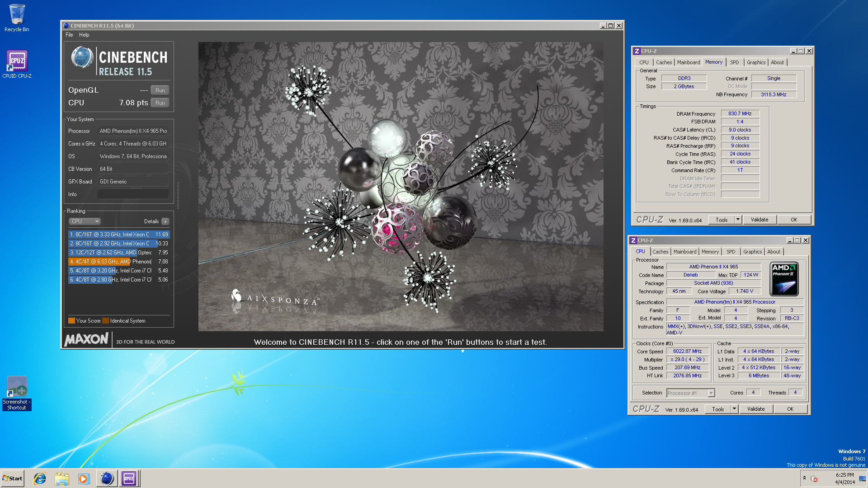This screenshot has height=488, width=868.
Task: Click the Aixsponza rendered scene image
Action: (x=401, y=187)
